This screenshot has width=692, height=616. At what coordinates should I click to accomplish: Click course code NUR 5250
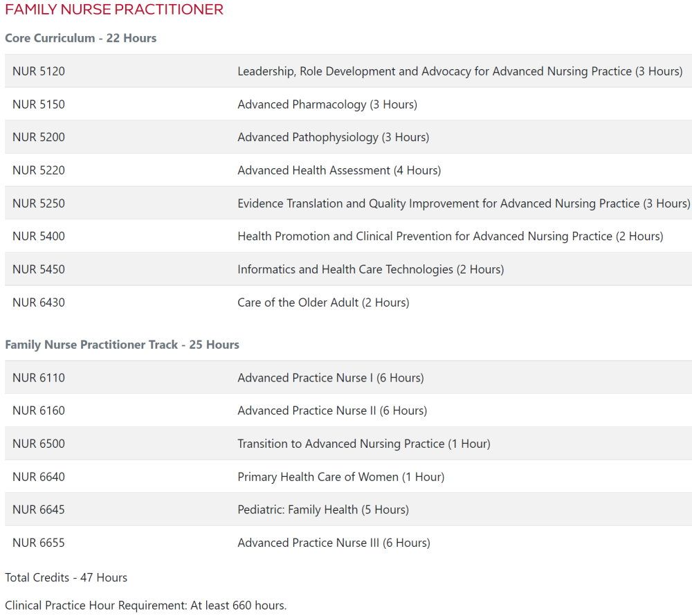tap(39, 203)
